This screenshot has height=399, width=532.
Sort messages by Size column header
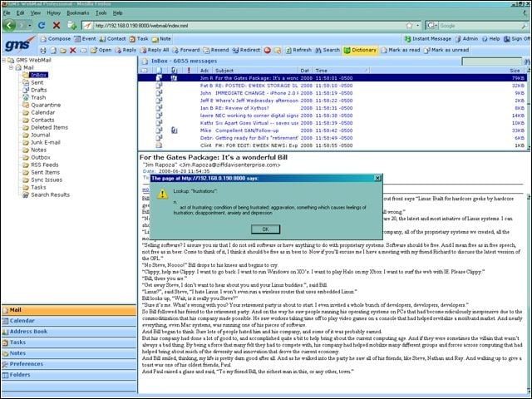click(515, 71)
